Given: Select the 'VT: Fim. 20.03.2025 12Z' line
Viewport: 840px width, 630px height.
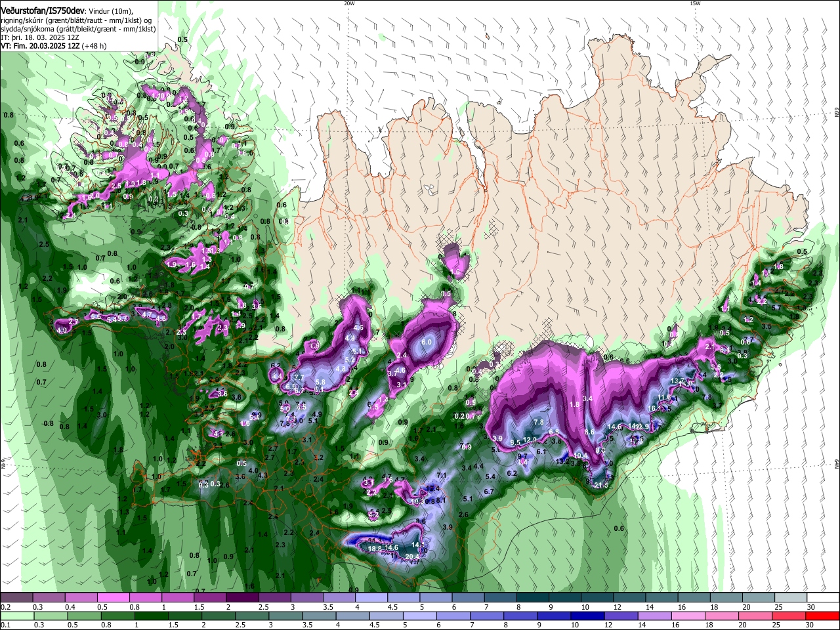Looking at the screenshot, I should coord(40,47).
